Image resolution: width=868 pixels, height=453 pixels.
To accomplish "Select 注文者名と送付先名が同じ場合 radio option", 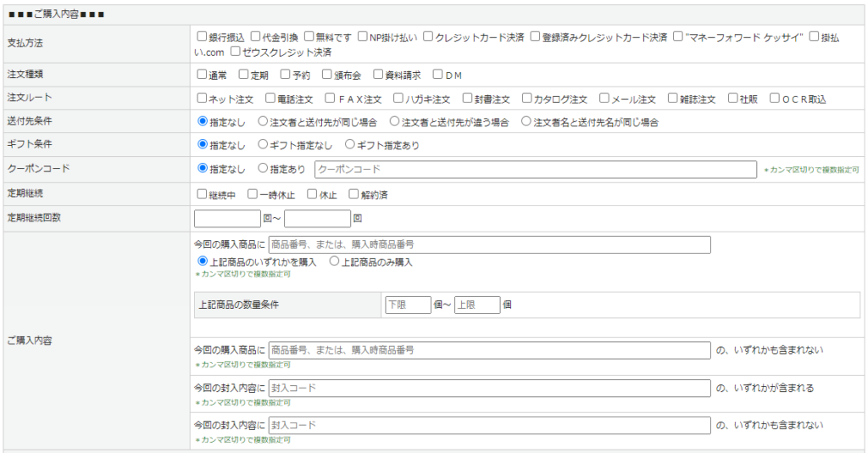I will click(x=526, y=121).
